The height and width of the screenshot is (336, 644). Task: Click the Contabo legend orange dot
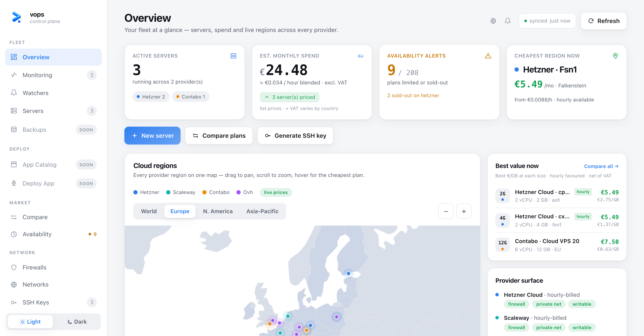click(204, 192)
